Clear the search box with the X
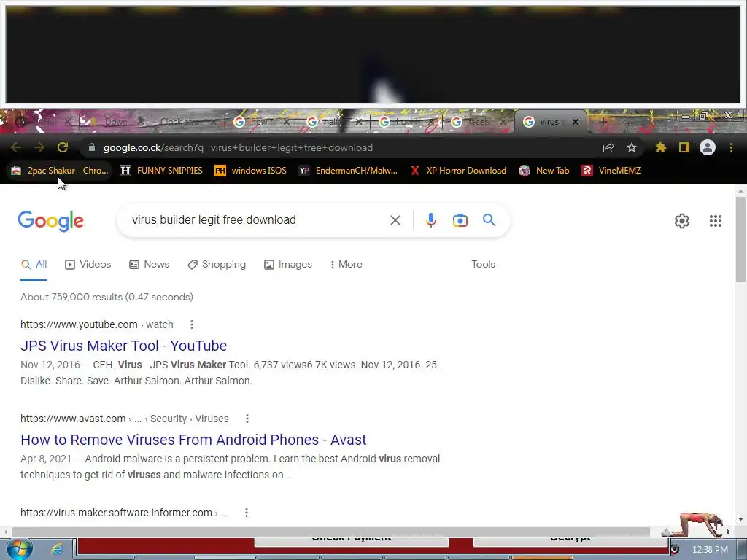This screenshot has width=747, height=560. [395, 220]
